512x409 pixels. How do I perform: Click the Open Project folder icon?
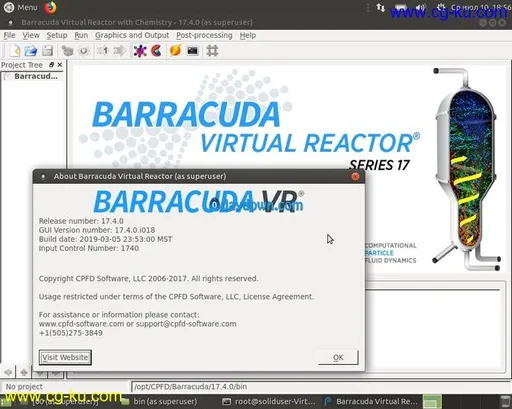[31, 51]
